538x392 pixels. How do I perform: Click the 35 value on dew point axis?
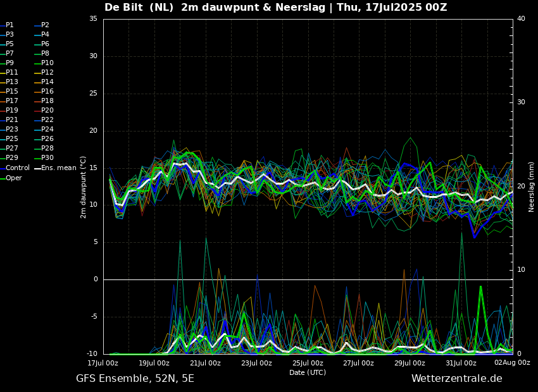click(x=93, y=19)
